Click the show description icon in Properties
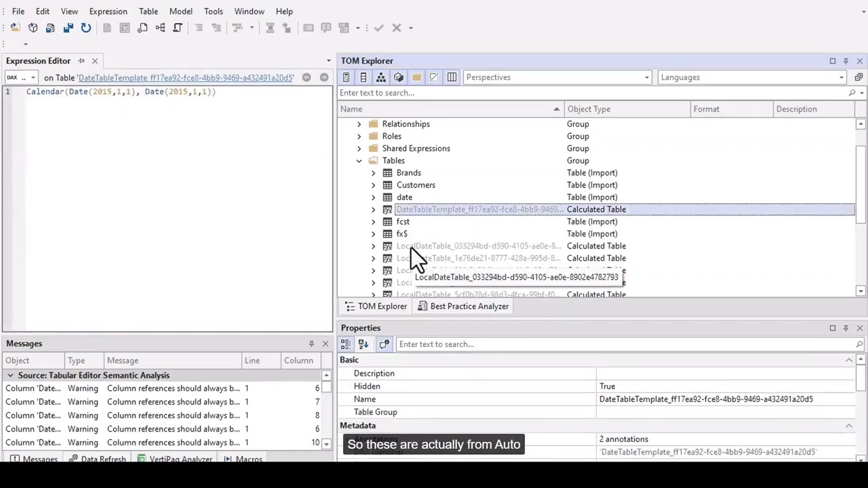Screen dimensions: 868x488 384,344
